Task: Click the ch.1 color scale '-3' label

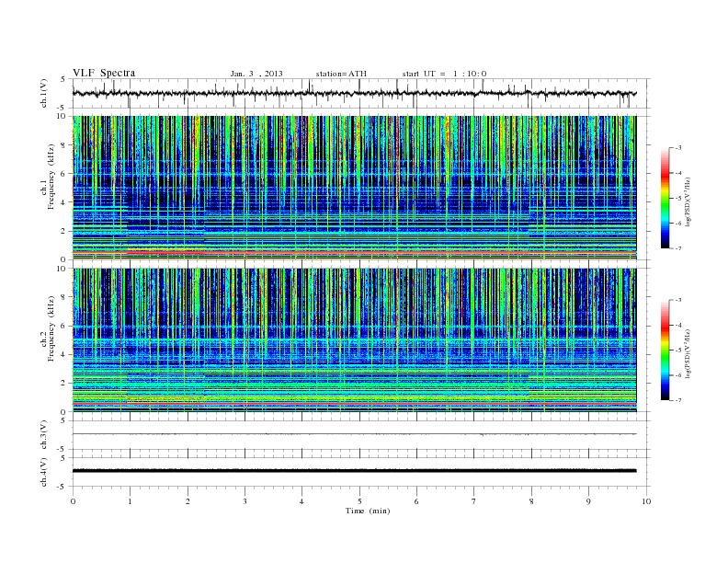Action: (x=677, y=148)
